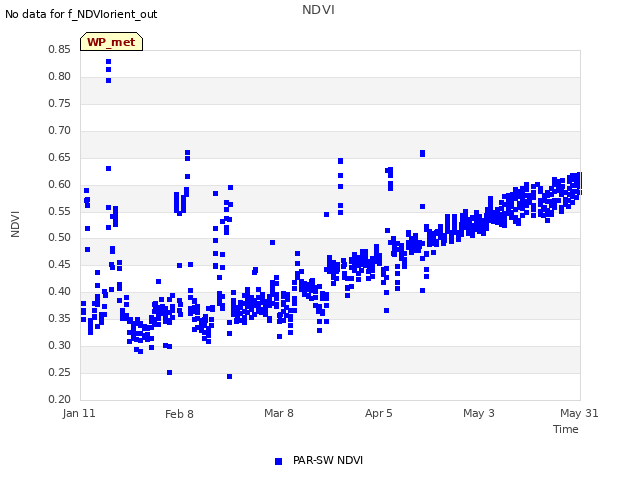Click the 0.55 y-axis value

[60, 211]
